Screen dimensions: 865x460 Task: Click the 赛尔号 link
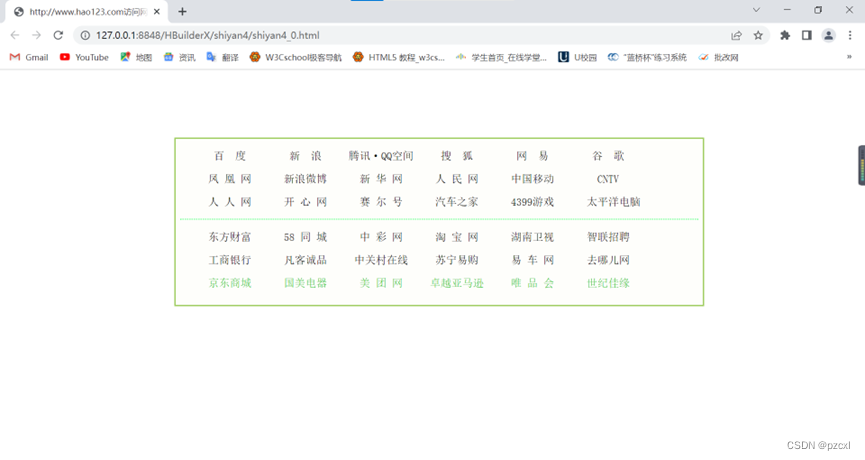tap(381, 202)
